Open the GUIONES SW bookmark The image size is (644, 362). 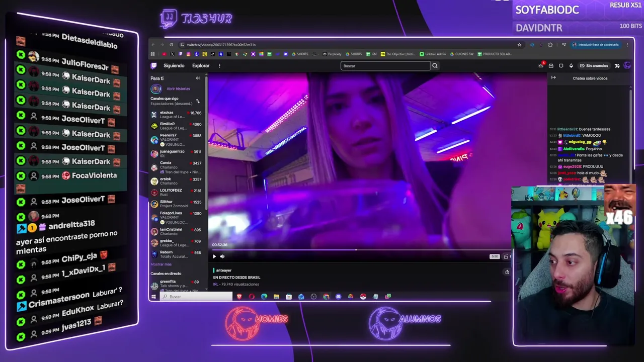(x=462, y=54)
